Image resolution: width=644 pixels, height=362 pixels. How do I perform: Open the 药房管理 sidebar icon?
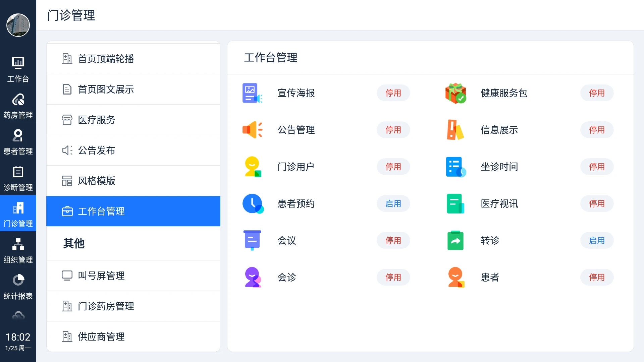(18, 106)
